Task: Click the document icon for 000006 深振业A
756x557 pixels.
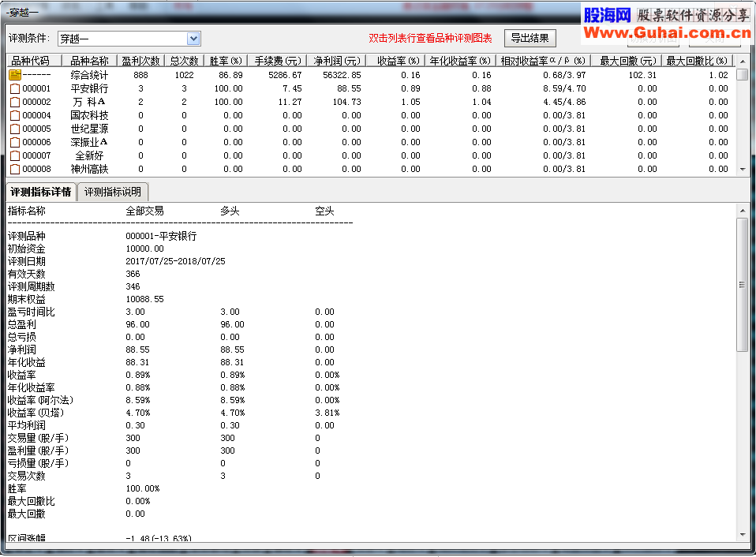Action: click(x=15, y=143)
